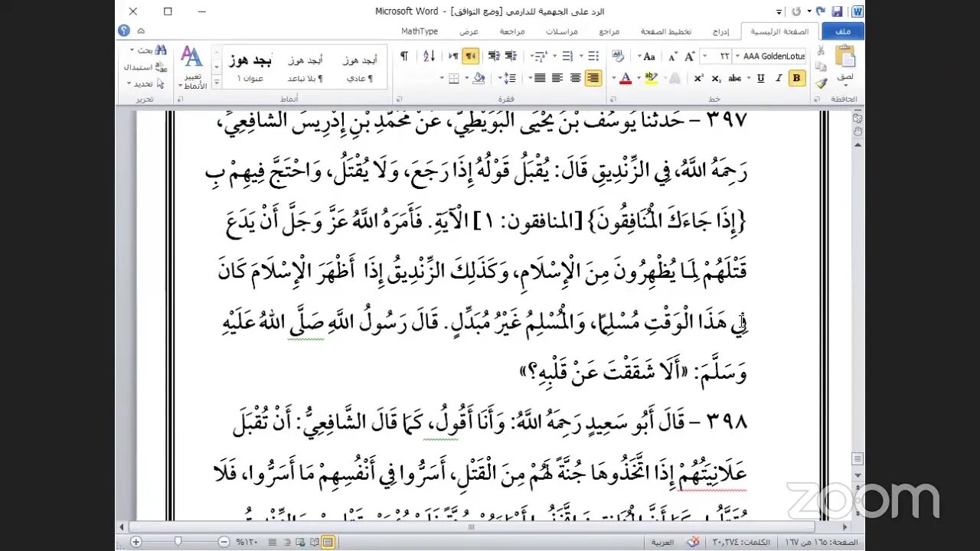The height and width of the screenshot is (551, 980).
Task: Open the Word Help question mark
Action: 124,31
